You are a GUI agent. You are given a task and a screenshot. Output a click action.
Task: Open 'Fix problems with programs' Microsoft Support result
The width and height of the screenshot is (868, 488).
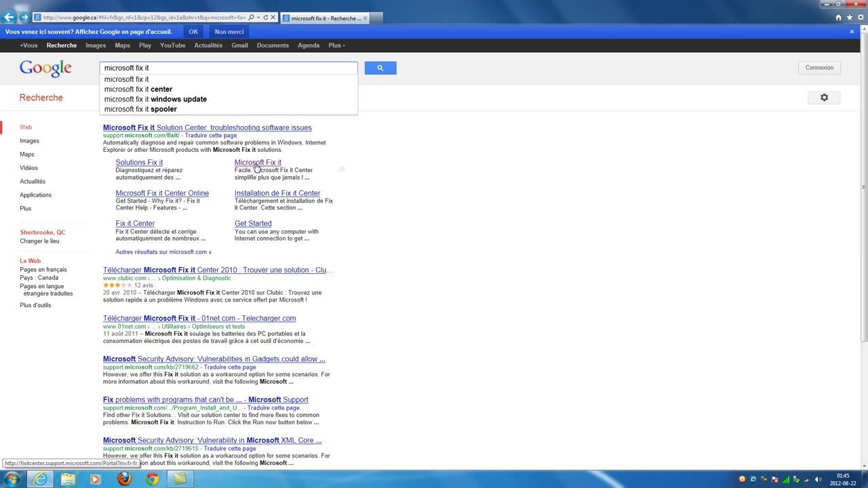click(205, 400)
